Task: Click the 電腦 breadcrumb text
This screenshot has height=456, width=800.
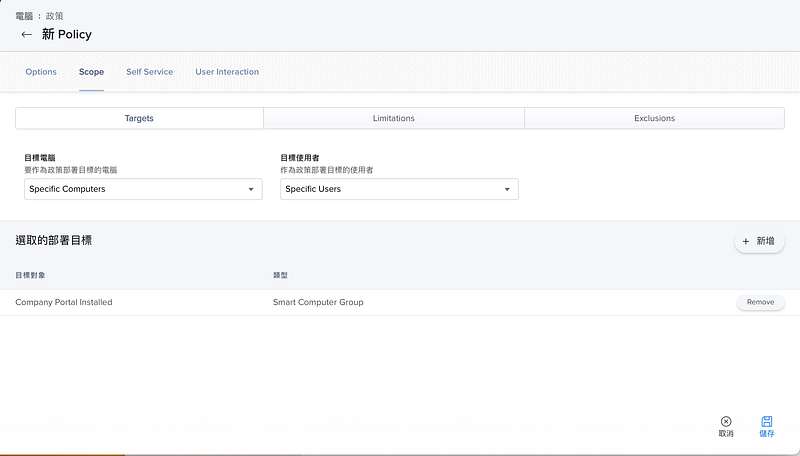Action: [24, 16]
